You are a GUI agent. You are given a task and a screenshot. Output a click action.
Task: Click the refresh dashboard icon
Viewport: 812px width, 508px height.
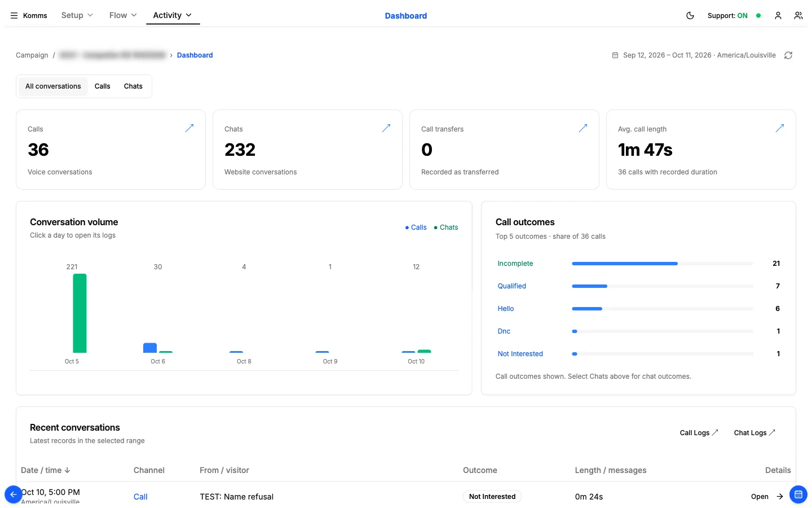click(788, 55)
